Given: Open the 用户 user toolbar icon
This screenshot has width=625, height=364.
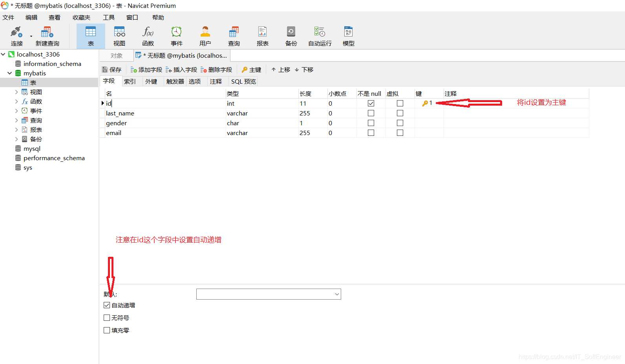Looking at the screenshot, I should pyautogui.click(x=205, y=36).
